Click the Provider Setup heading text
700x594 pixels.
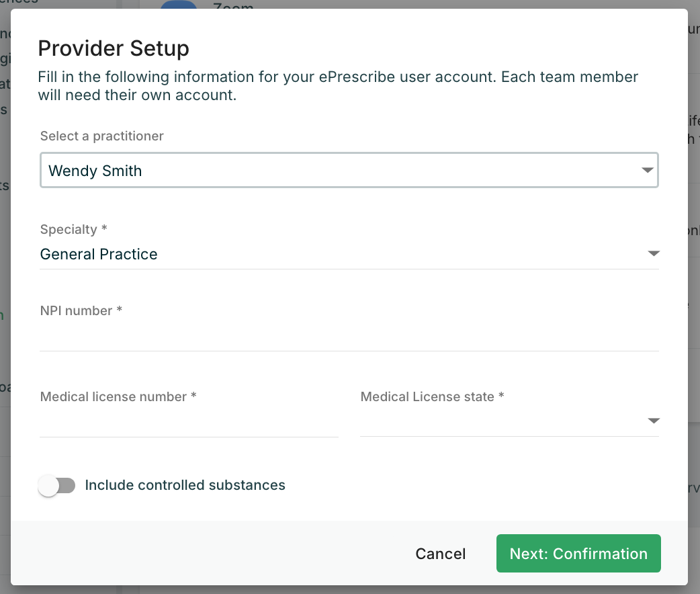coord(114,48)
